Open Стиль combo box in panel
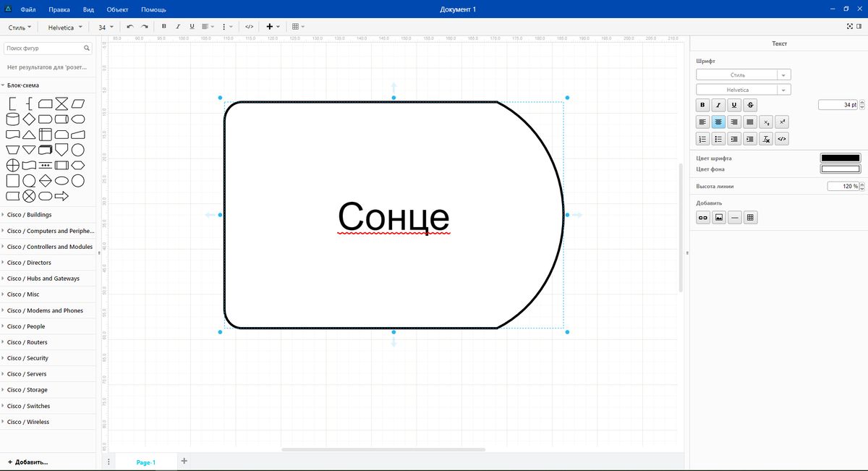Viewport: 868px width, 471px height. (x=744, y=75)
